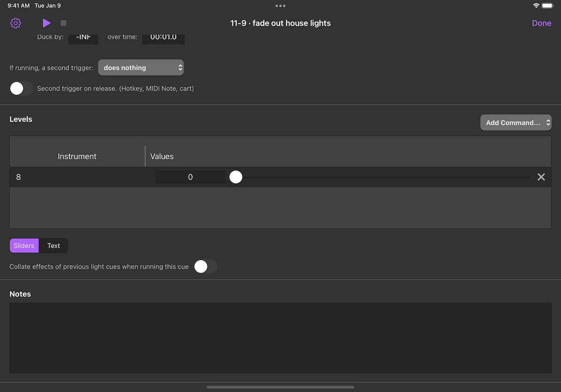Select the Instrument column header
This screenshot has width=561, height=392.
tap(77, 156)
